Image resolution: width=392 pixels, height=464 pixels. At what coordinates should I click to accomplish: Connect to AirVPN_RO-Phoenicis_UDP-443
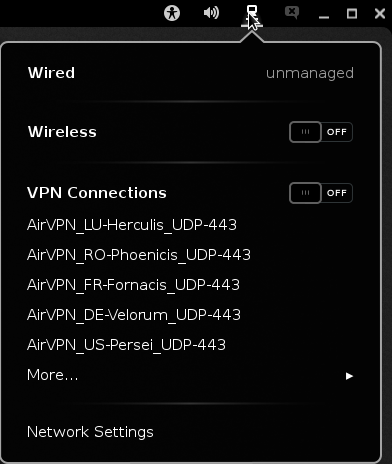(x=139, y=255)
